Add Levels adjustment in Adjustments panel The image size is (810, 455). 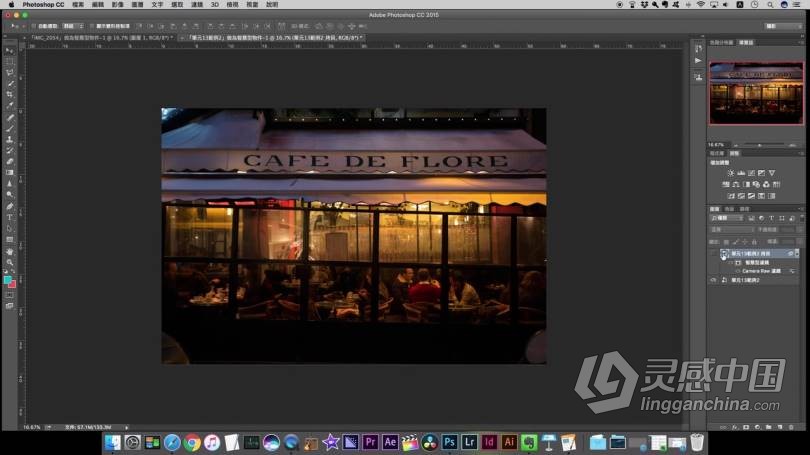point(741,173)
